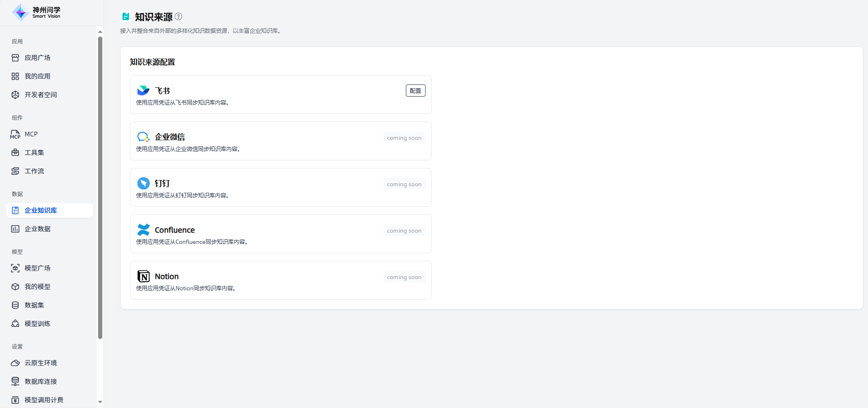Click the Notion logo icon

coord(143,276)
